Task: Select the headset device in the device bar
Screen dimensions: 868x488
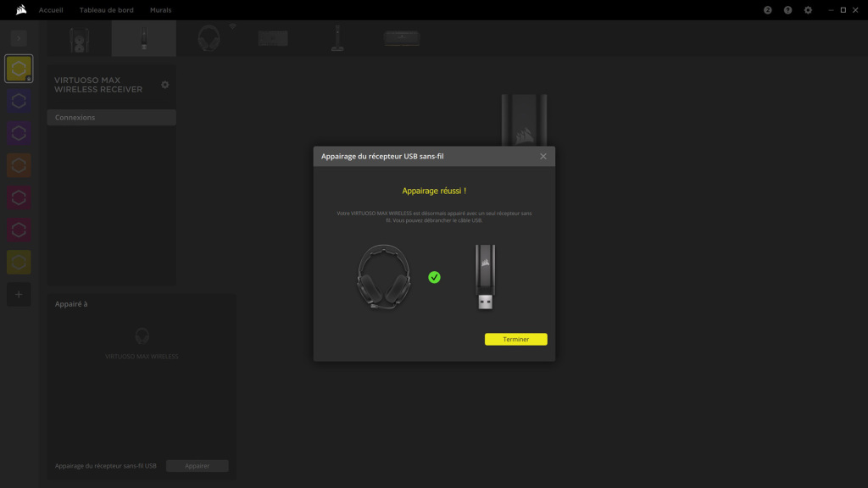Action: [209, 39]
